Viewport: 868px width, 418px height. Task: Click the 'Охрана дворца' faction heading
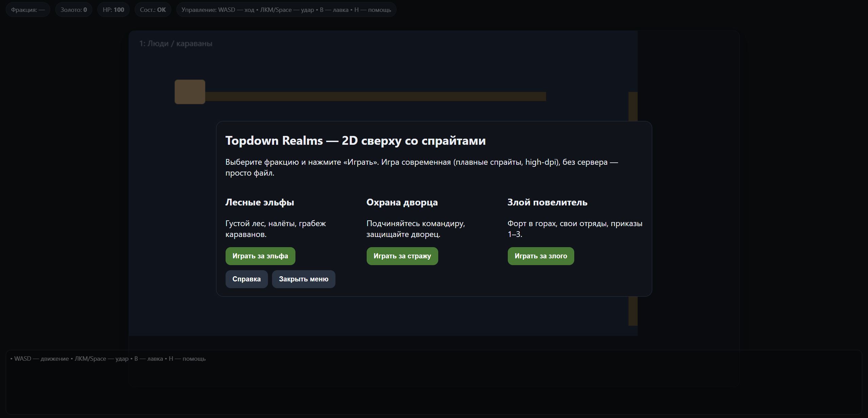pos(402,202)
